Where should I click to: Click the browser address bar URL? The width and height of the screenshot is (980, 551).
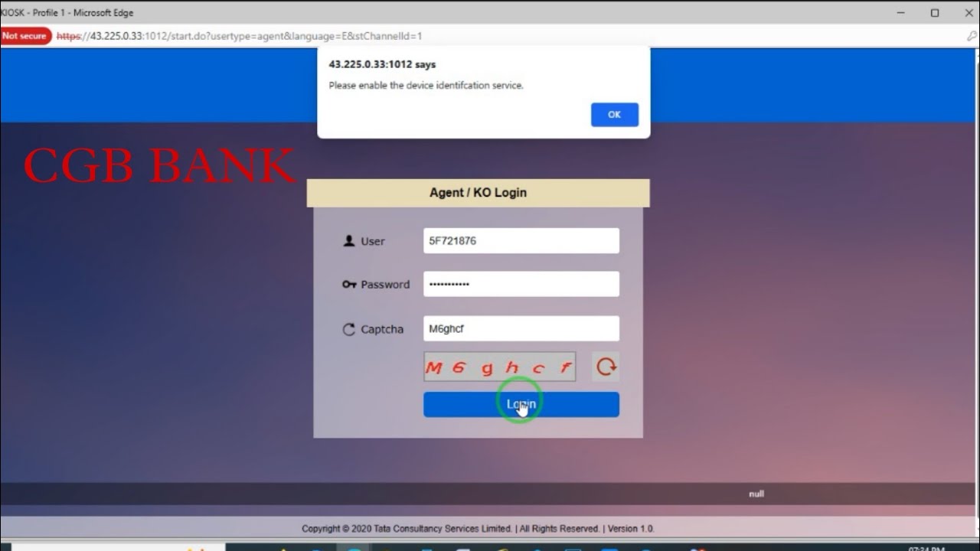coord(239,36)
